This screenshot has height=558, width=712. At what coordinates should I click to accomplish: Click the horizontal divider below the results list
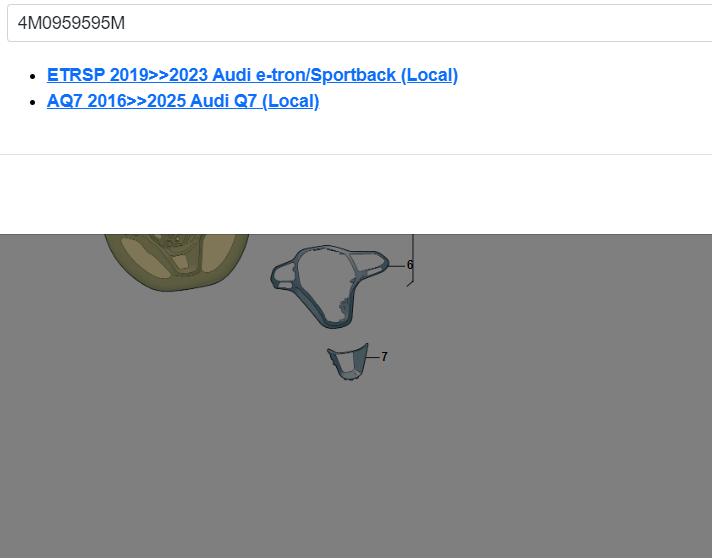click(x=356, y=154)
